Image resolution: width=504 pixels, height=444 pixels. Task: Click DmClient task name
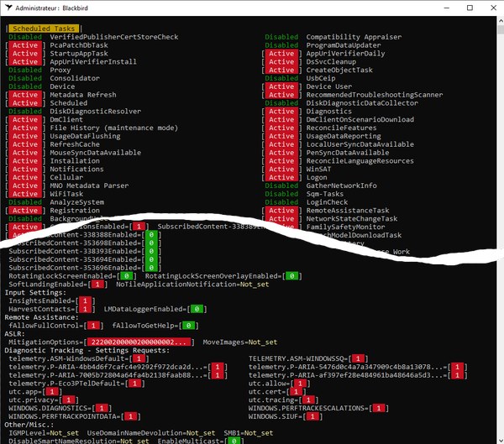pyautogui.click(x=66, y=119)
